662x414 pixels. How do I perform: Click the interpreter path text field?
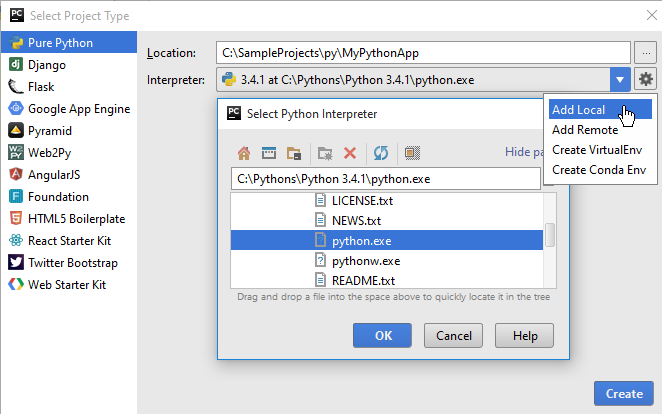coord(385,179)
